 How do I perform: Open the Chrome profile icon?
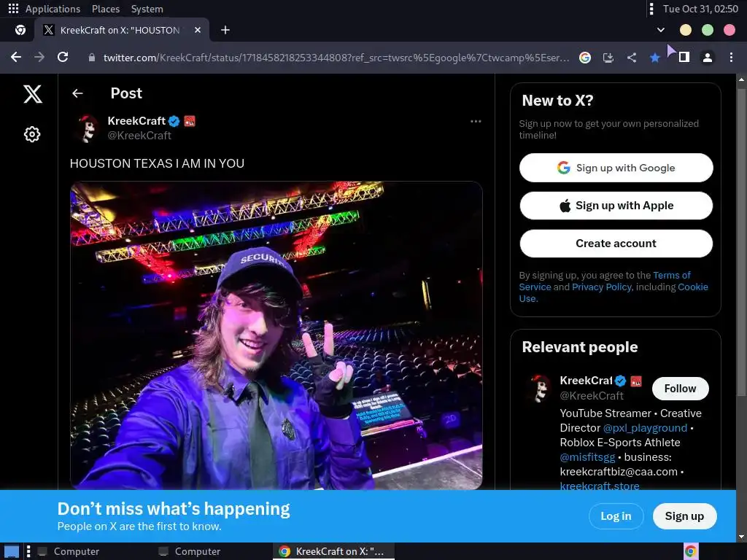pos(708,58)
